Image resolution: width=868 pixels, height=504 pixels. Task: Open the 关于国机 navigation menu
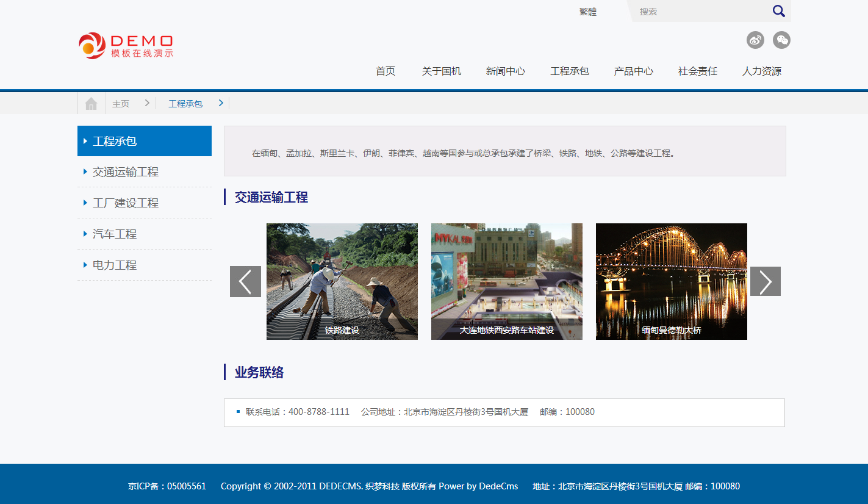tap(442, 71)
